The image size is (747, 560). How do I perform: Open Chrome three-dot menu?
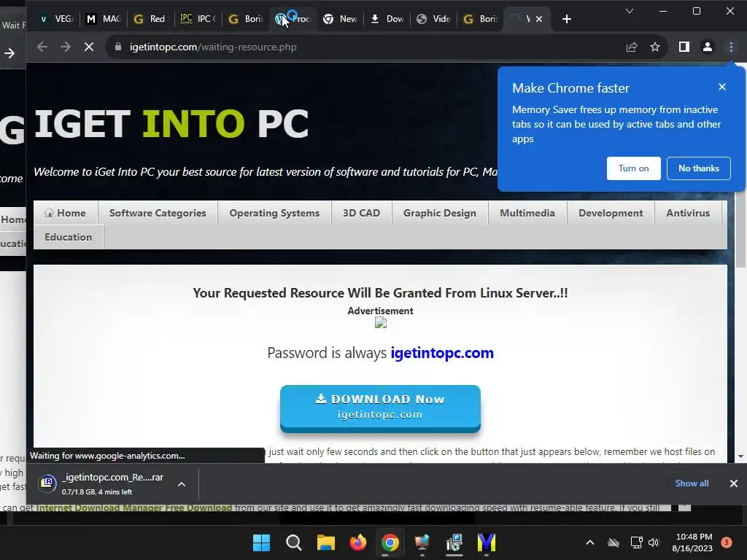tap(731, 47)
